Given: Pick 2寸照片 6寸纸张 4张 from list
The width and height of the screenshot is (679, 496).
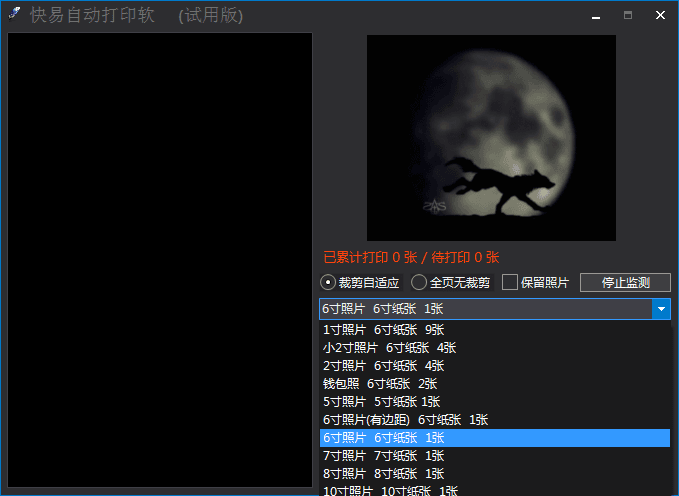Looking at the screenshot, I should (x=383, y=366).
